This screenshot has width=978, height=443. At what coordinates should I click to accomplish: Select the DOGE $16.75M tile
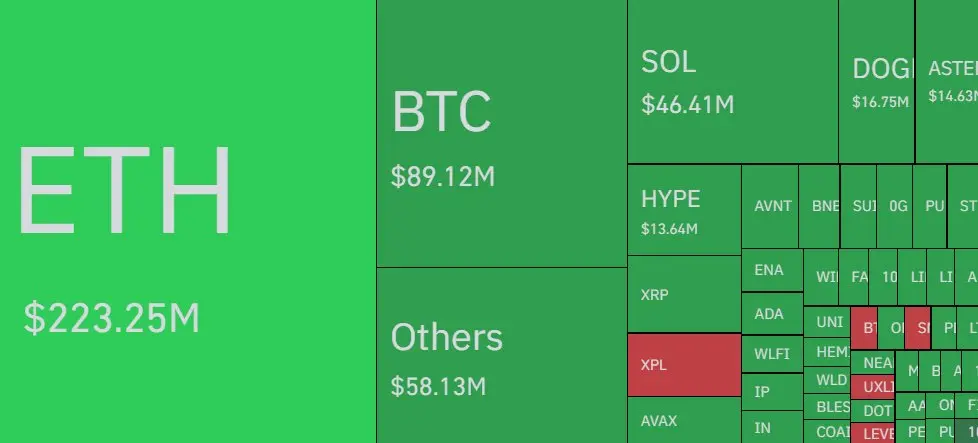point(876,82)
